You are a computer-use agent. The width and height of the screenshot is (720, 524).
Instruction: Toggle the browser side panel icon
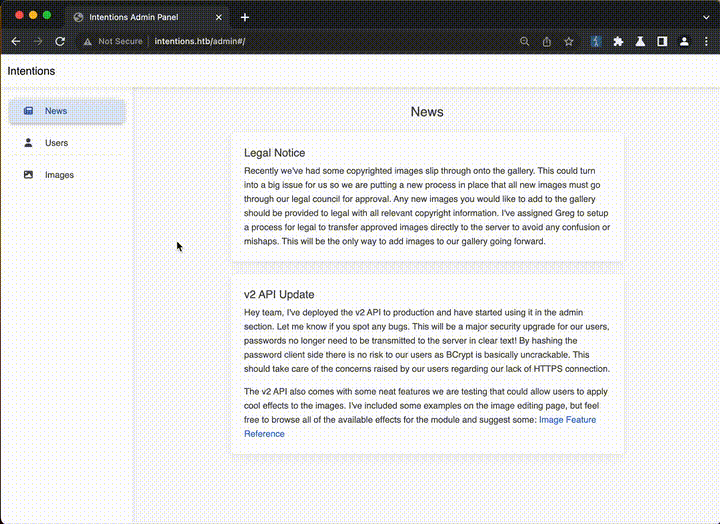coord(662,41)
